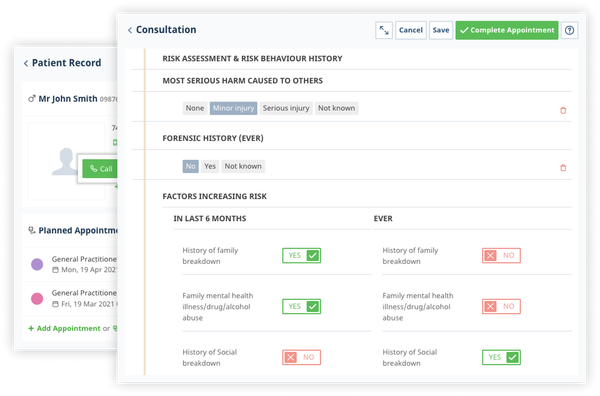
Task: Select None for harm caused to others
Action: (195, 108)
